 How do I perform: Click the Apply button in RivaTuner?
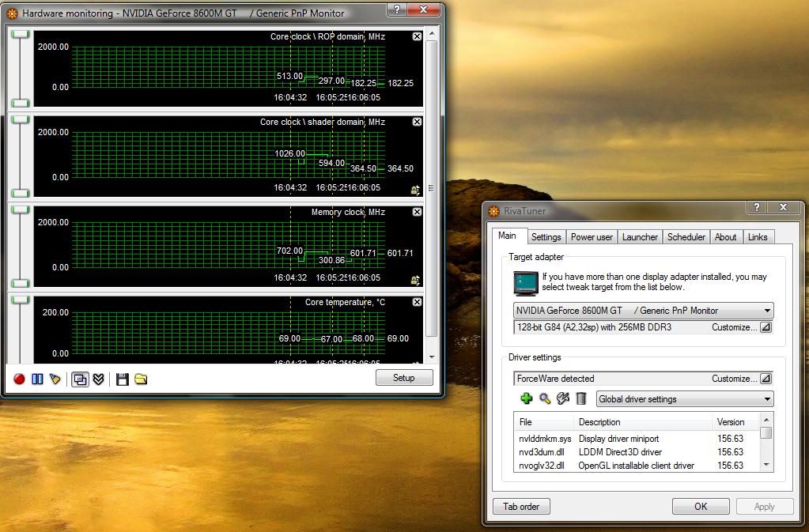pyautogui.click(x=764, y=506)
